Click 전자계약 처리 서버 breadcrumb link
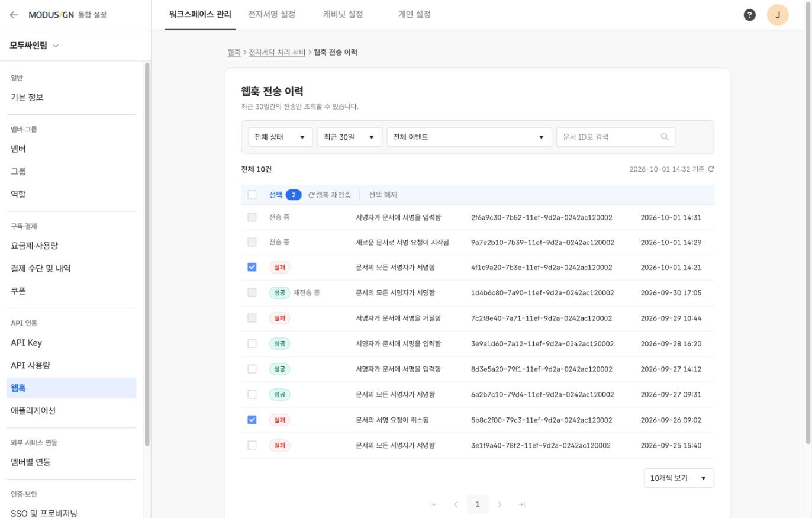The height and width of the screenshot is (518, 812). click(277, 52)
